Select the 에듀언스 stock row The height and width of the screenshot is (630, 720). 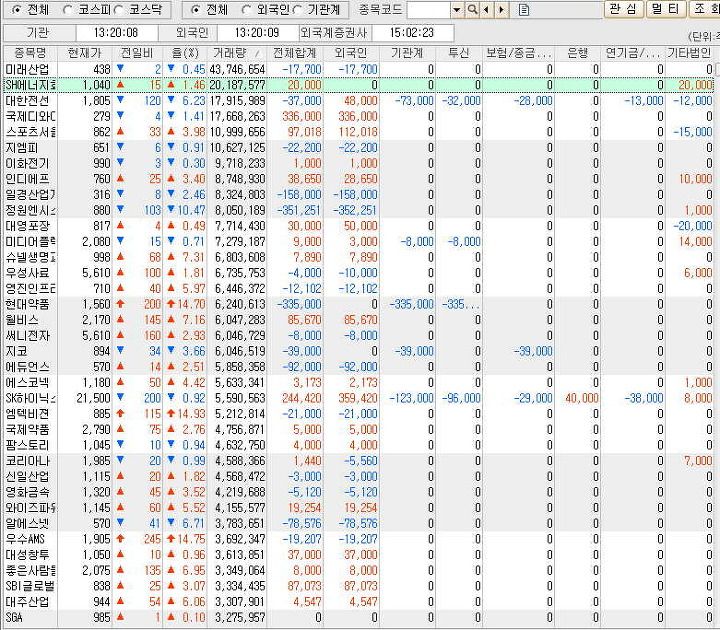pos(358,367)
